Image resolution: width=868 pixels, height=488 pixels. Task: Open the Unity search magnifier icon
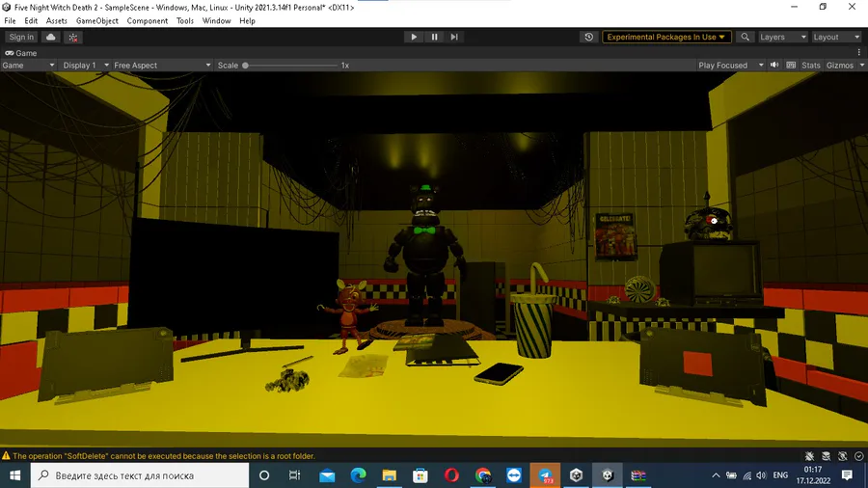tap(746, 37)
